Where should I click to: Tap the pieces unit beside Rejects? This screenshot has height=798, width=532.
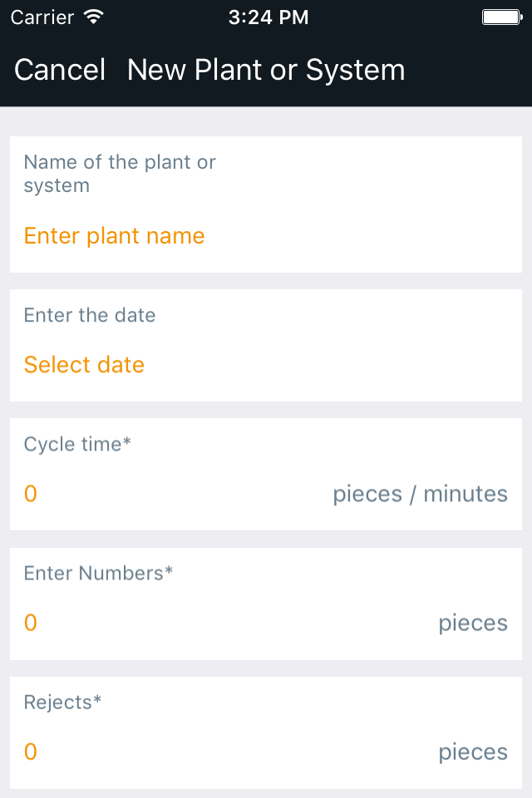[x=473, y=753]
